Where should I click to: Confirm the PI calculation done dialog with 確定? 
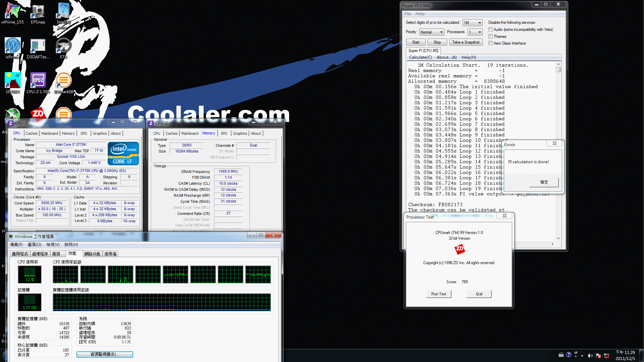point(544,182)
